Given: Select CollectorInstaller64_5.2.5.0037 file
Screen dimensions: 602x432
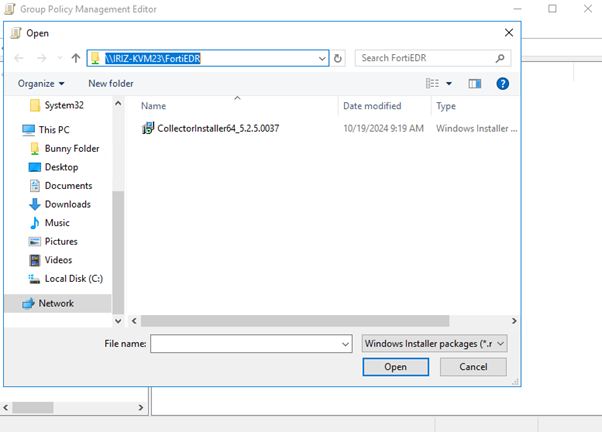Looking at the screenshot, I should pyautogui.click(x=218, y=128).
